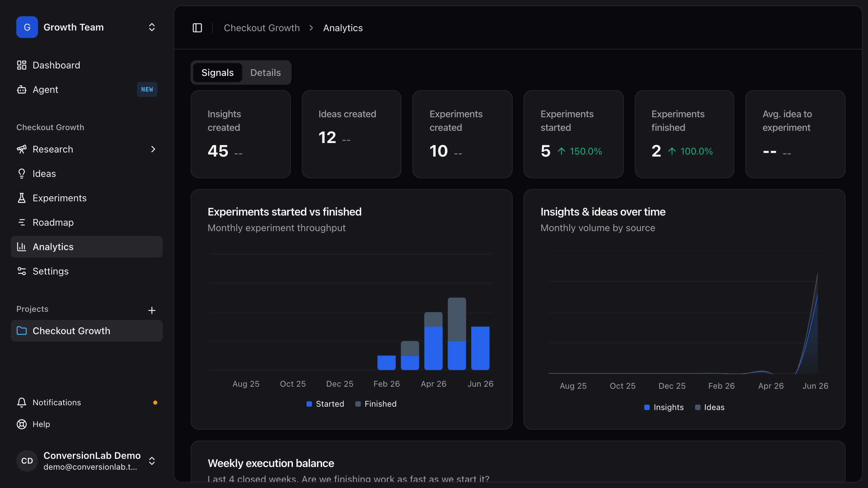Expand the Research submenu chevron
Image resolution: width=868 pixels, height=488 pixels.
153,149
